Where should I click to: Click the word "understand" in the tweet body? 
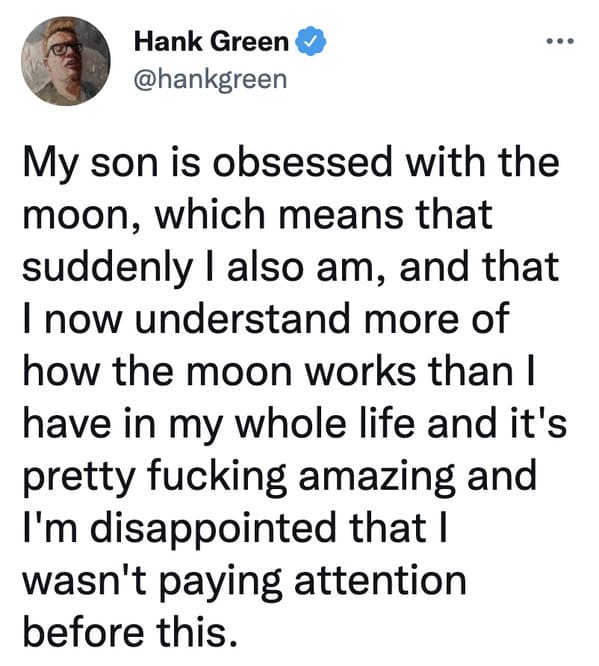243,319
